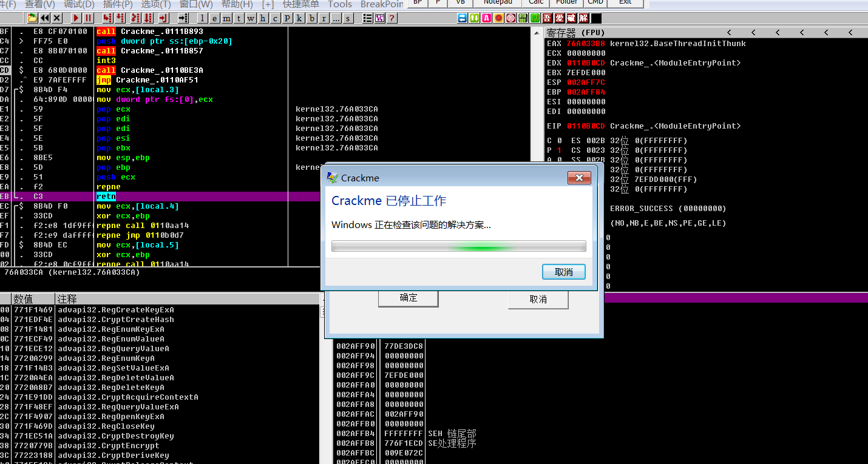Viewport: 868px width, 464px height.
Task: Click the 确定 button in the Crackme window
Action: pos(409,298)
